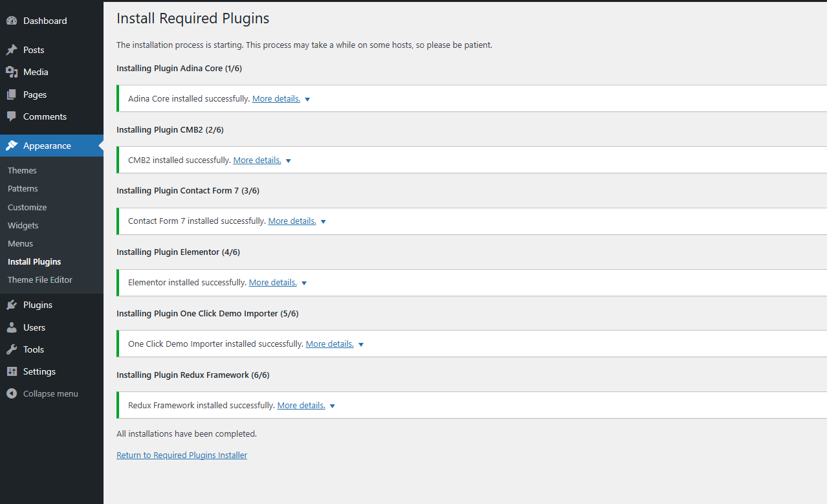Open the Pages menu label
This screenshot has height=504, width=827.
(35, 94)
